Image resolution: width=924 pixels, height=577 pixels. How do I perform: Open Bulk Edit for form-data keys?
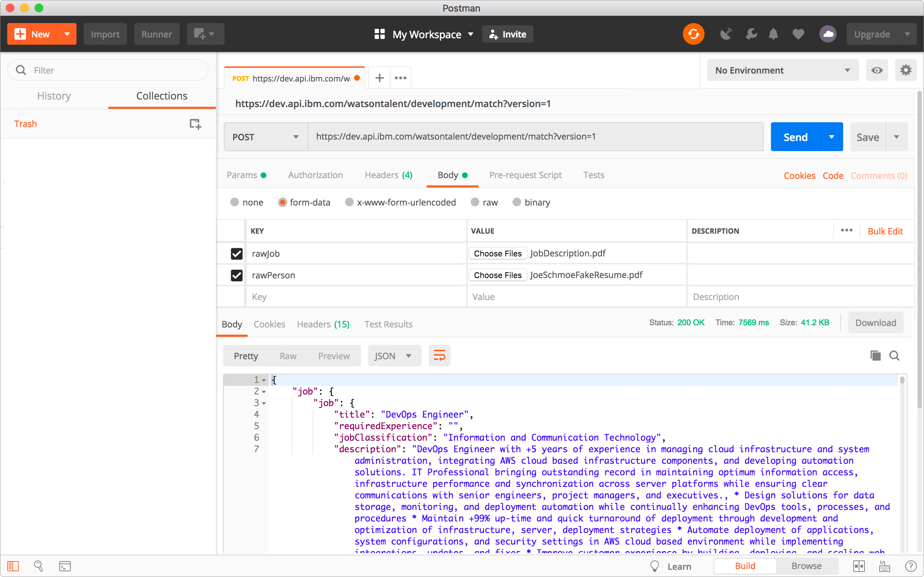coord(885,231)
